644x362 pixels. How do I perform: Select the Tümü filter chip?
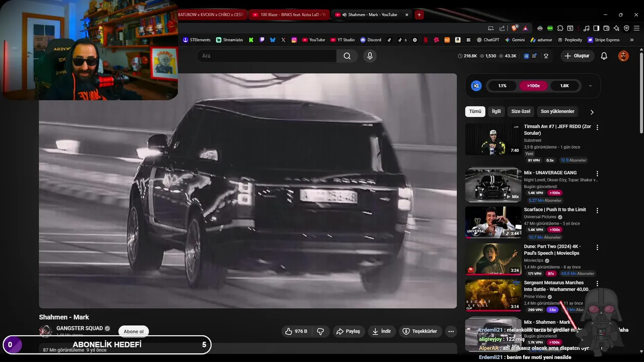(475, 112)
